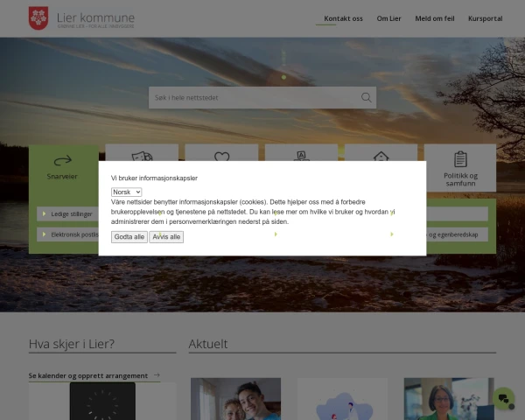Click 'Se kalender og opprett arrangement' link
Image resolution: width=525 pixels, height=420 pixels.
88,375
